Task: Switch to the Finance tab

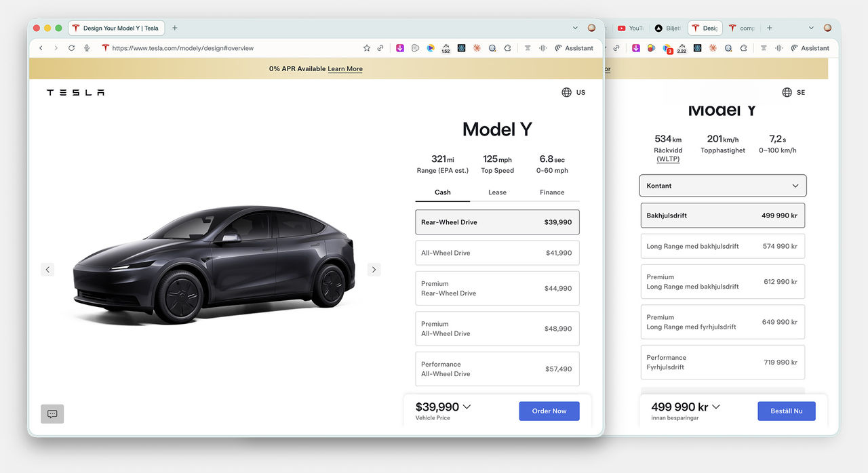Action: point(552,192)
